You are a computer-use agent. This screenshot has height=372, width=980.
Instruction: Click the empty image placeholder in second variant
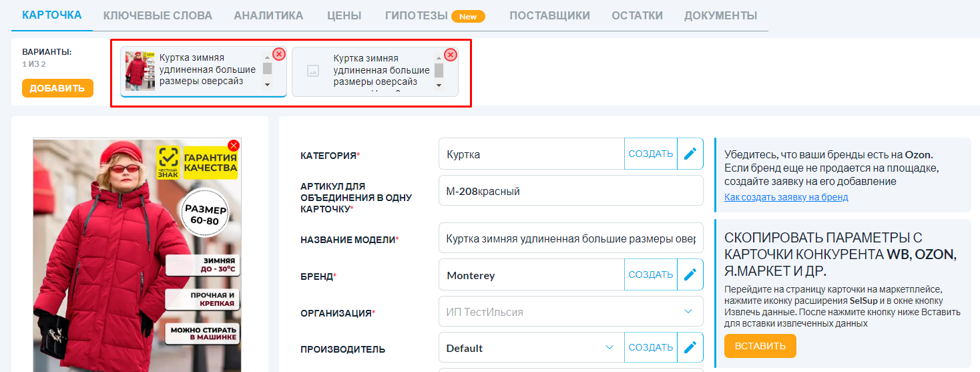tap(312, 71)
